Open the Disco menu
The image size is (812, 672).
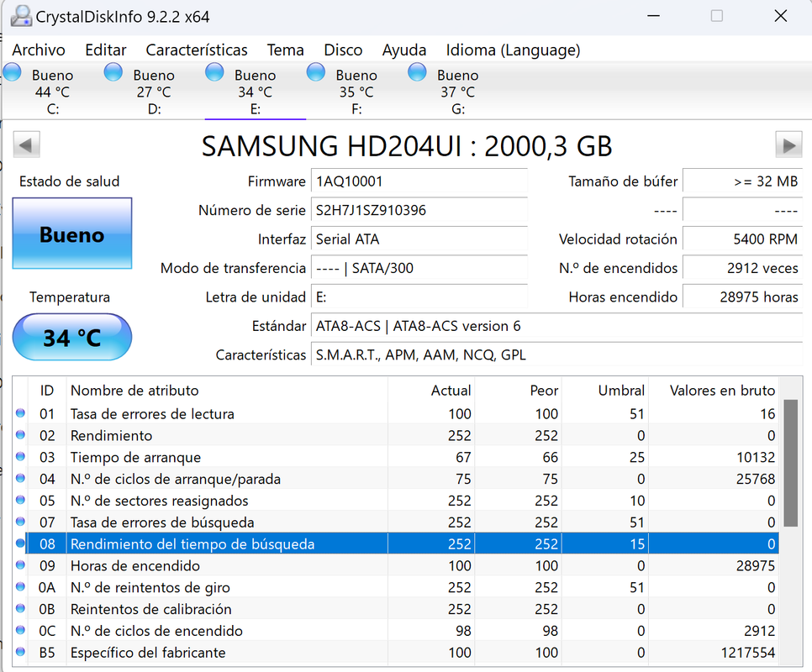(343, 50)
